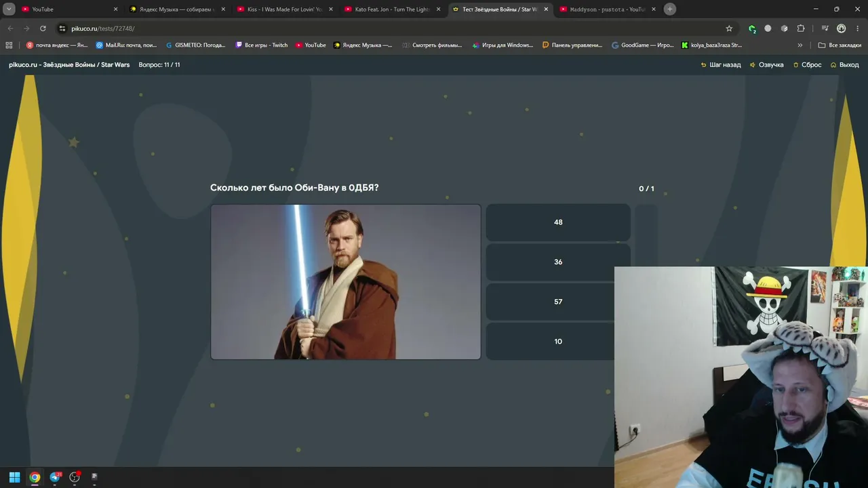Switch to the Maddyson - pustota tab
868x488 pixels.
[x=607, y=9]
